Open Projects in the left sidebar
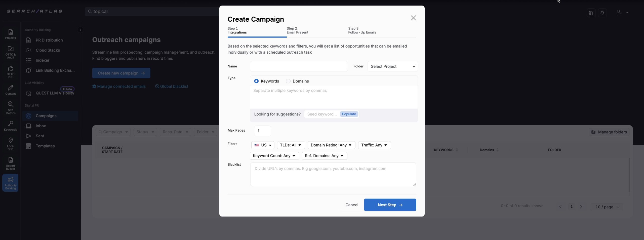The image size is (644, 240). pos(10,34)
